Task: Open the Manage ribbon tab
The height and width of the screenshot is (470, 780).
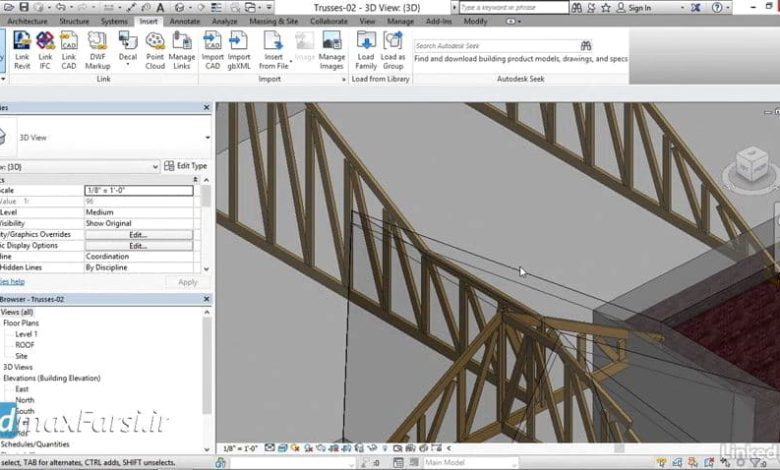Action: point(400,21)
